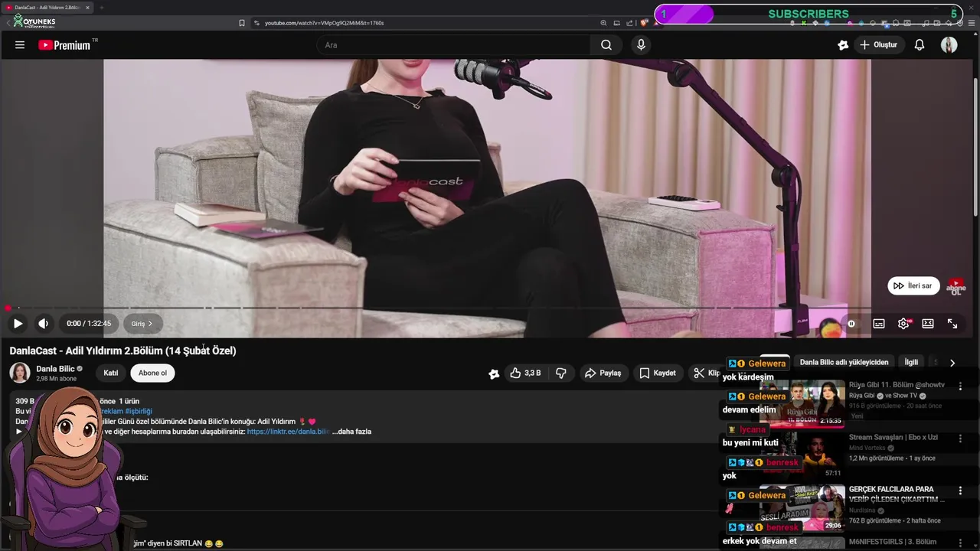Click the search magnifier button
Viewport: 980px width, 551px height.
tap(606, 45)
